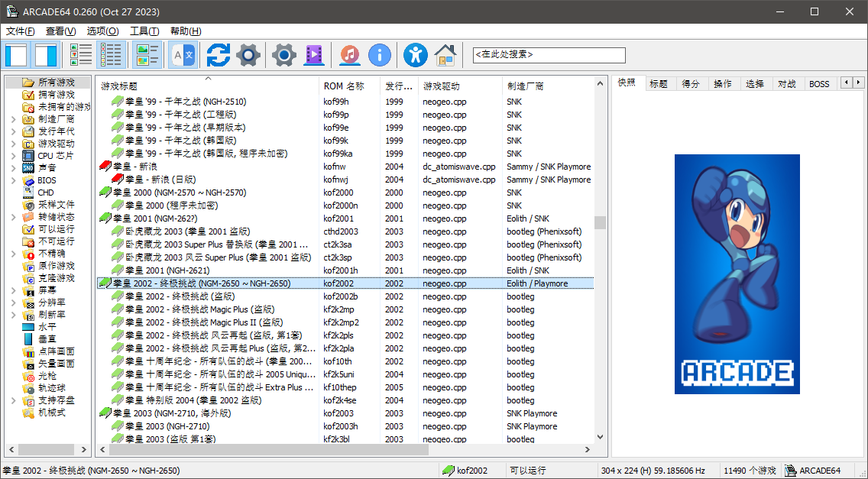Toggle the A/文 translation language button
868x479 pixels.
[x=183, y=55]
